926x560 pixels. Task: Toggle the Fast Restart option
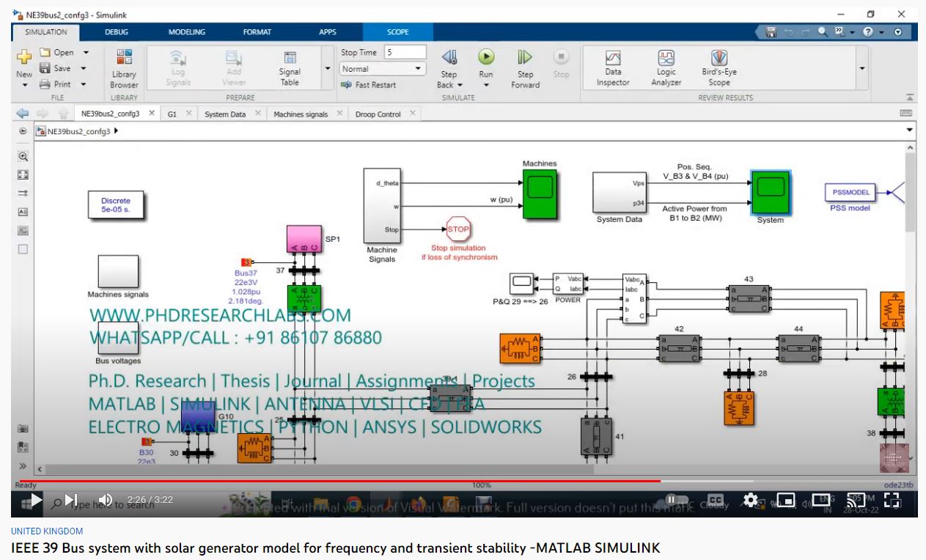(x=369, y=85)
